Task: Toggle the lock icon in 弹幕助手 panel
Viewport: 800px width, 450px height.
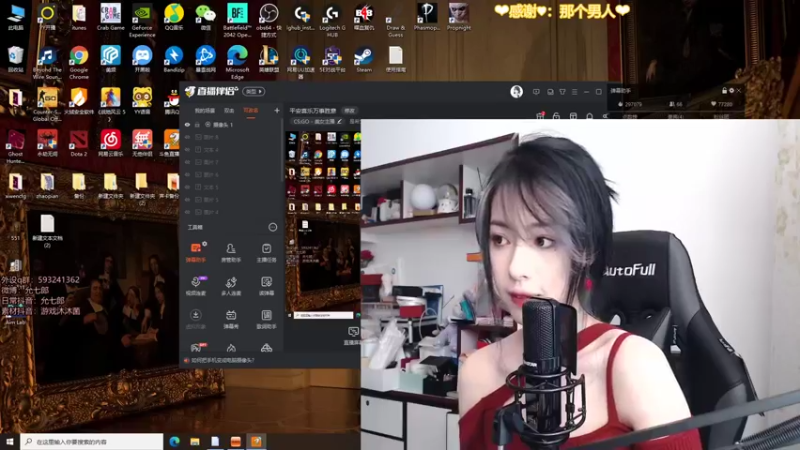Action: (x=724, y=90)
